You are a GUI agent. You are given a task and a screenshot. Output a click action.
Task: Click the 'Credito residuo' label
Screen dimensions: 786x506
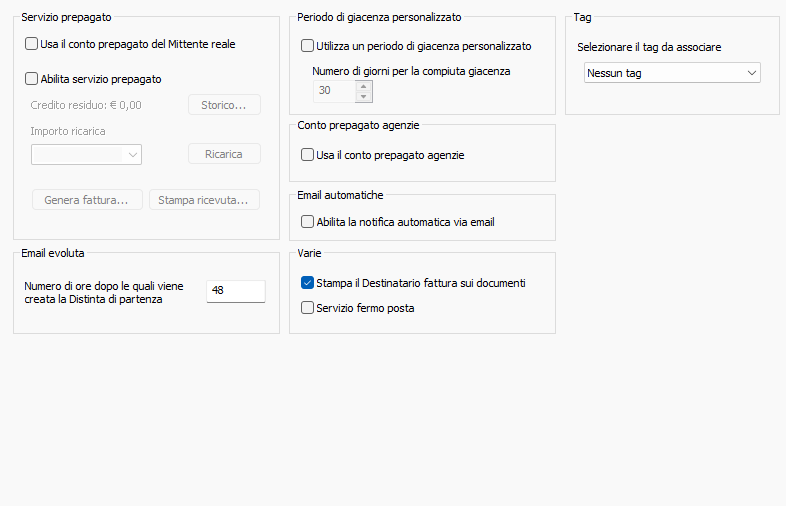tap(86, 105)
